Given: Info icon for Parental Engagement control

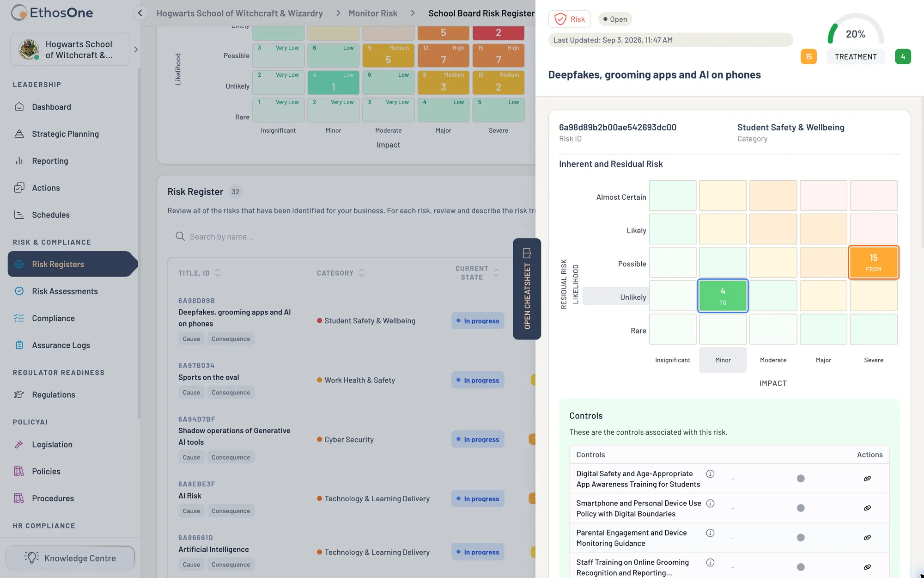Looking at the screenshot, I should [710, 533].
